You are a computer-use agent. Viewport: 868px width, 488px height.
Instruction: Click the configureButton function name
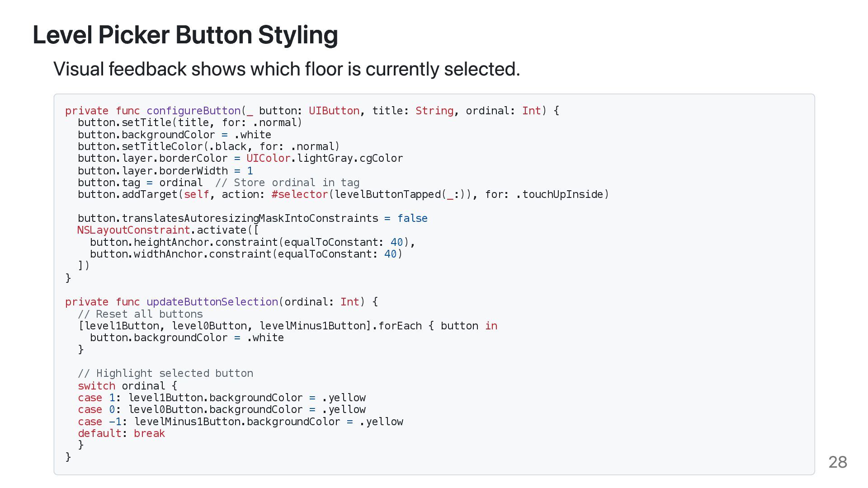tap(193, 111)
